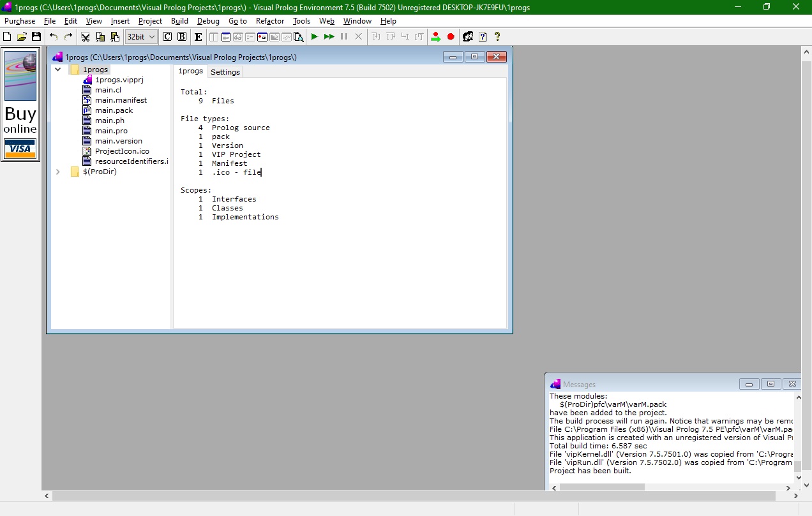
Task: Open the Debug menu
Action: [208, 21]
